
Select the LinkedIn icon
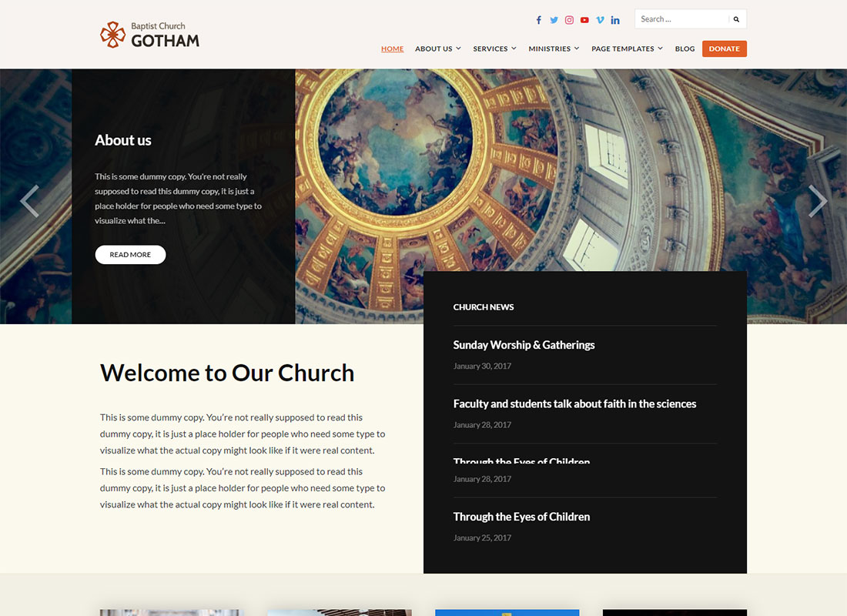615,19
